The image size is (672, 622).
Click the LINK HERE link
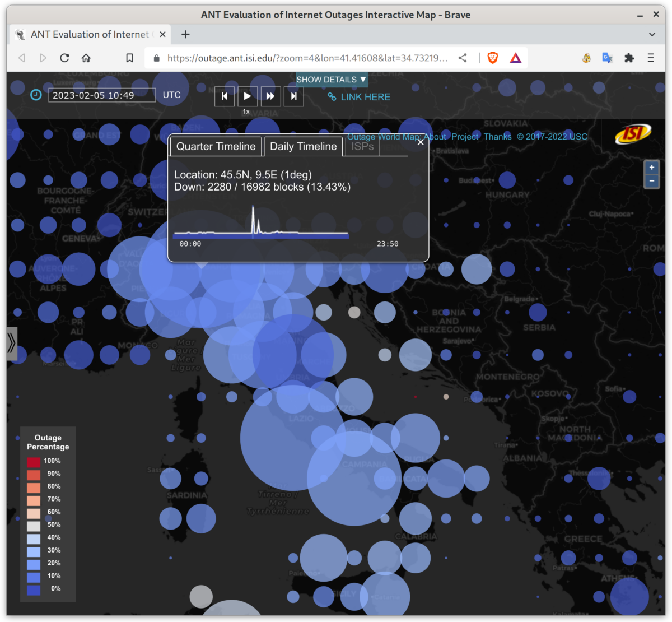click(359, 97)
